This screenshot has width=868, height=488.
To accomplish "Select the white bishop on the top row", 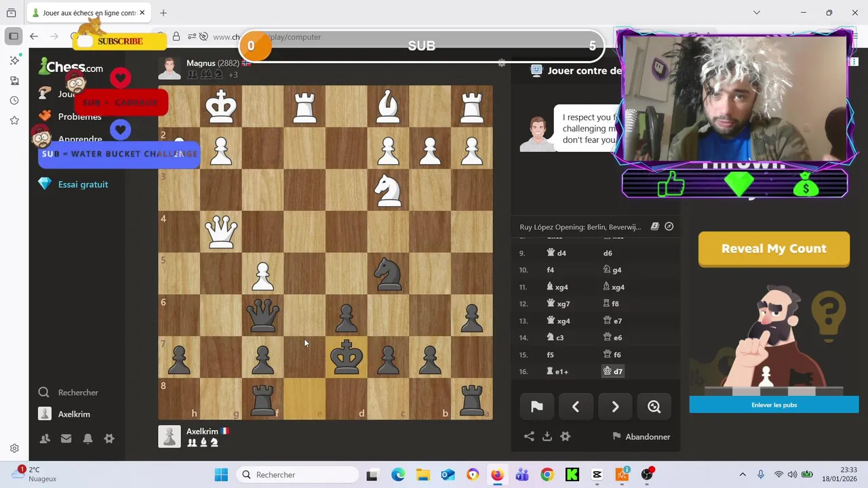I will (389, 106).
